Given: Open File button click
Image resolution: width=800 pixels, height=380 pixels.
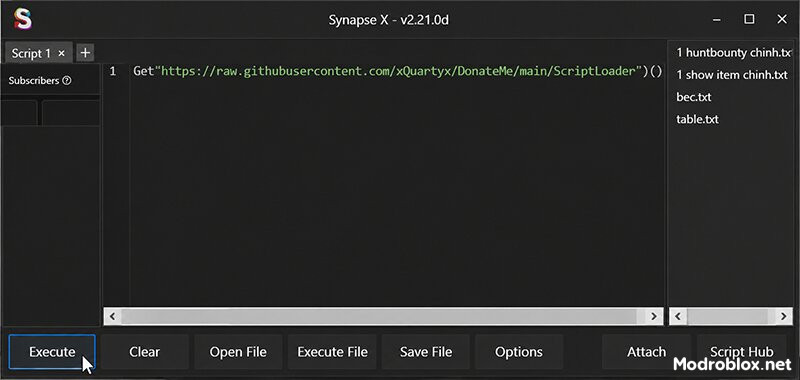Looking at the screenshot, I should 238,352.
